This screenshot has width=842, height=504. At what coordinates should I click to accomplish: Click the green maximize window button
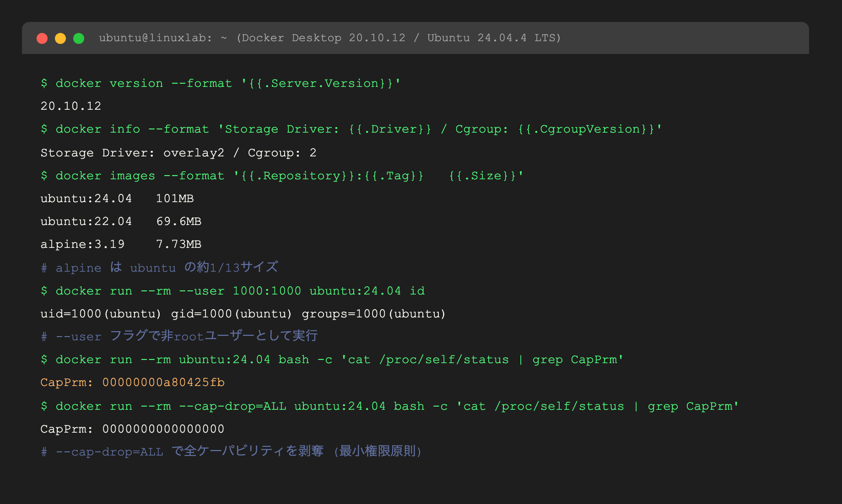tap(79, 38)
